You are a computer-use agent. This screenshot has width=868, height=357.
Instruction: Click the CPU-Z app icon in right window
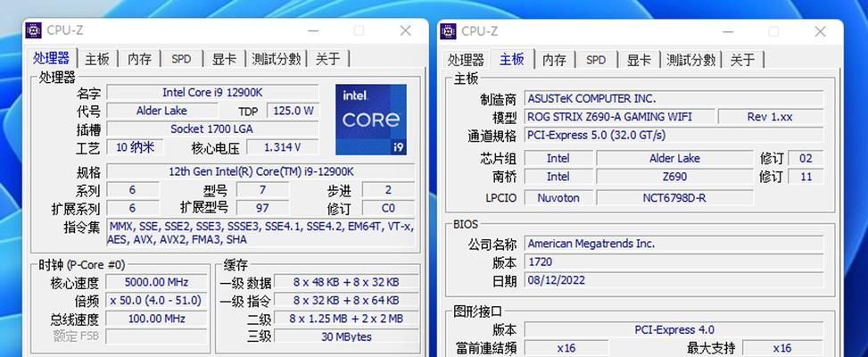click(x=449, y=31)
